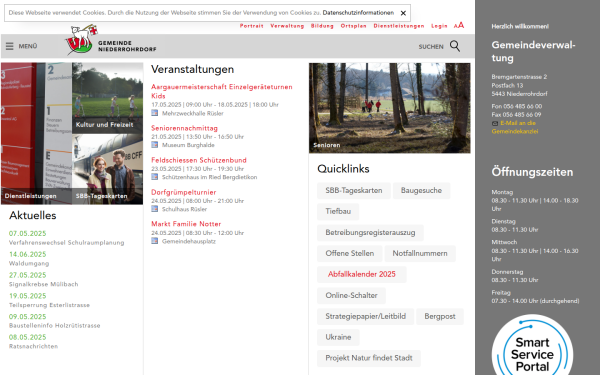The height and width of the screenshot is (375, 600).
Task: Open news Verfahrenswechsel Schulraumplanung
Action: (x=67, y=243)
